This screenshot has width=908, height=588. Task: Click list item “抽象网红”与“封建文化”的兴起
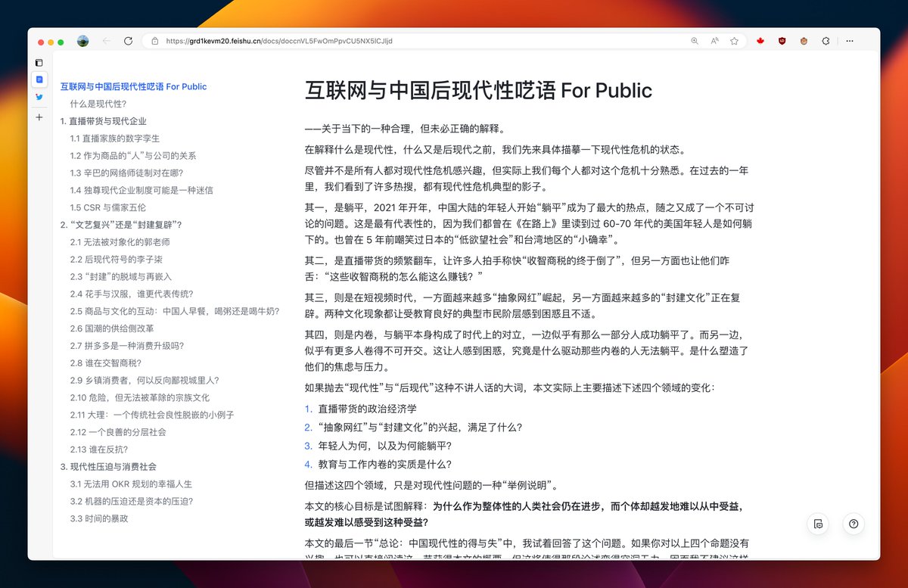point(420,427)
